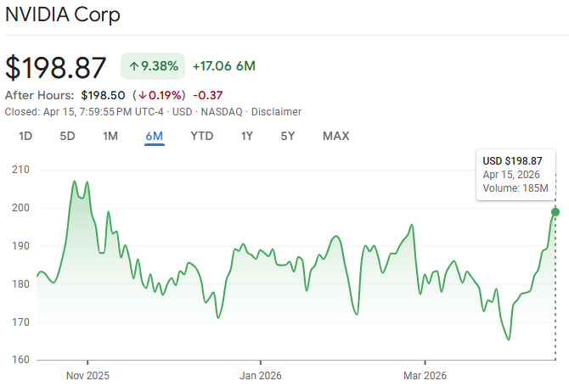Click the 210 y-axis label

(20, 170)
